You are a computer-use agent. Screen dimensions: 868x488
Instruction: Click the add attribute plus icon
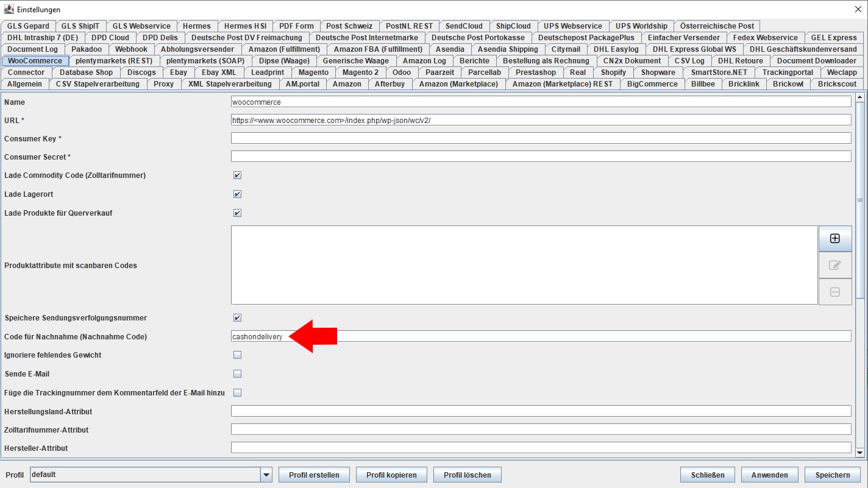point(835,238)
